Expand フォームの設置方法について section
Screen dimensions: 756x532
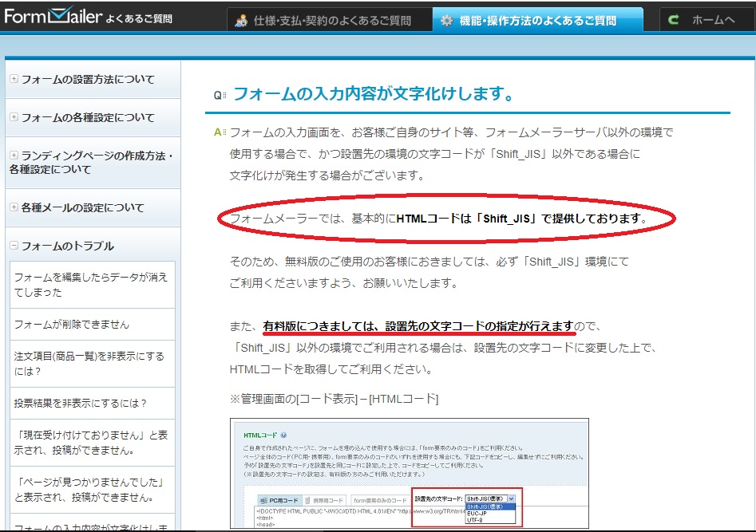click(x=88, y=80)
